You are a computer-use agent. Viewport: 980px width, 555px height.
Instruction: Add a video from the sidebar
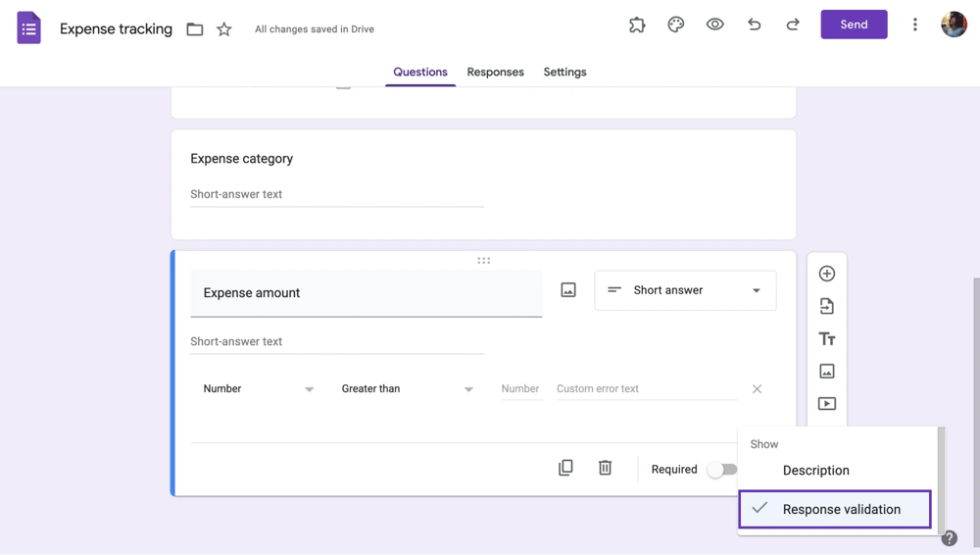(826, 404)
